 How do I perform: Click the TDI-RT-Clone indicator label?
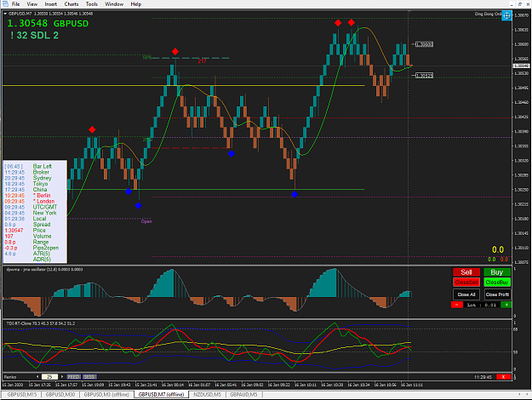point(41,323)
